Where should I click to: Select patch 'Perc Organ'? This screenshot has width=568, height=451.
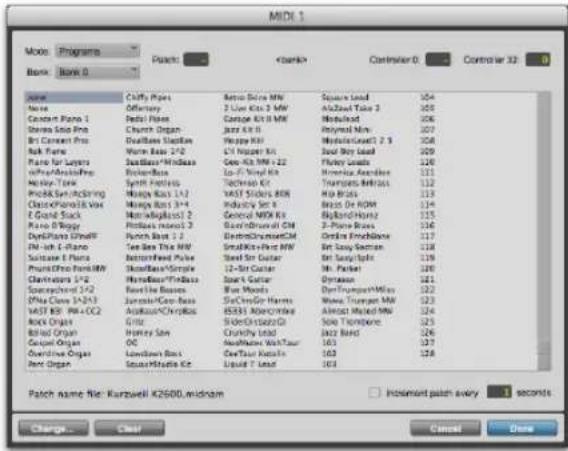[49, 364]
